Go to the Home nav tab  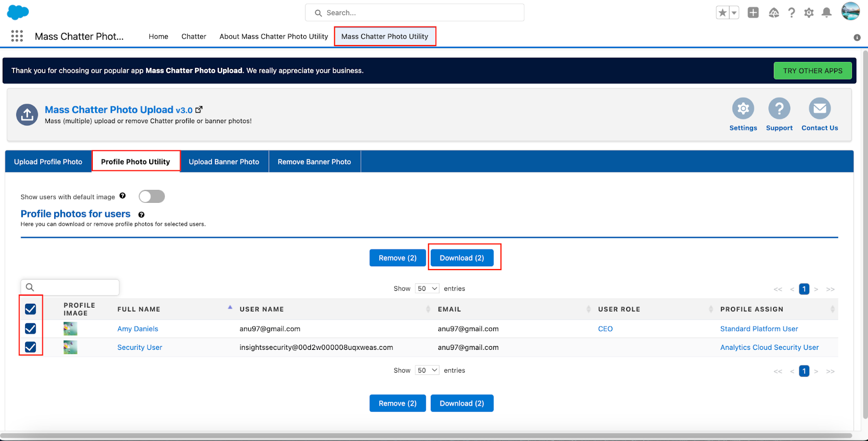[x=158, y=36]
